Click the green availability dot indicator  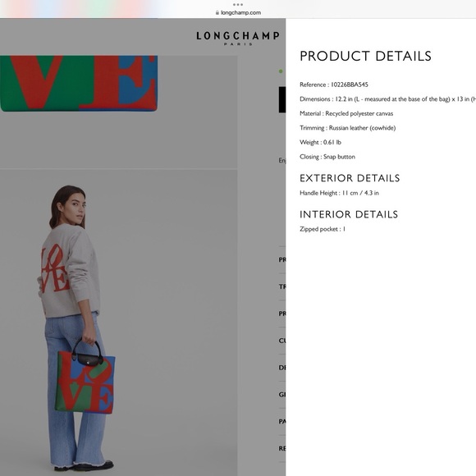pyautogui.click(x=281, y=71)
